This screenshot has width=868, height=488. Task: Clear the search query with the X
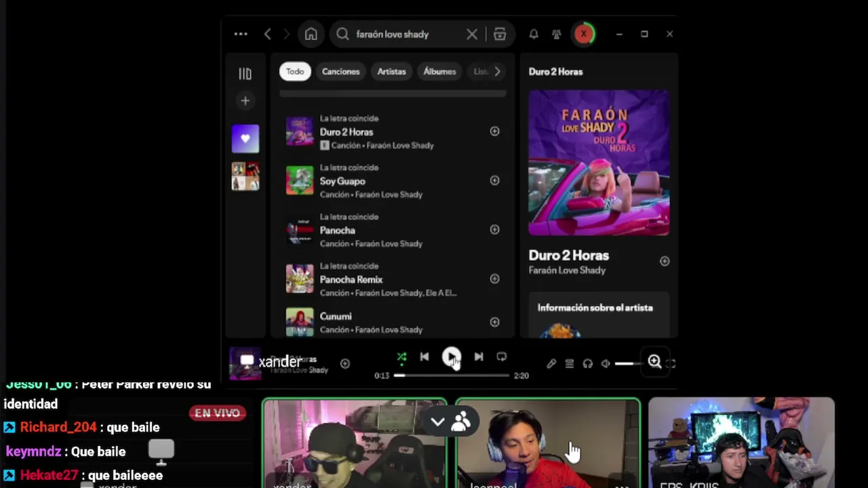click(x=472, y=34)
